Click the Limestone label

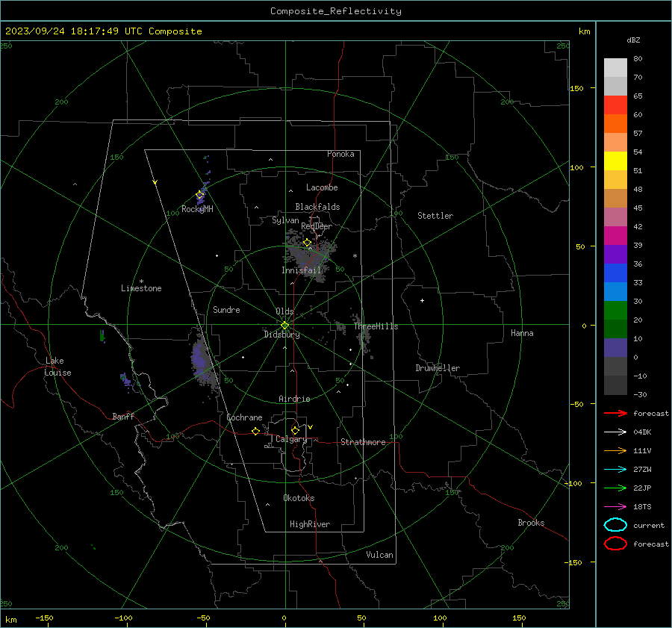[x=141, y=288]
